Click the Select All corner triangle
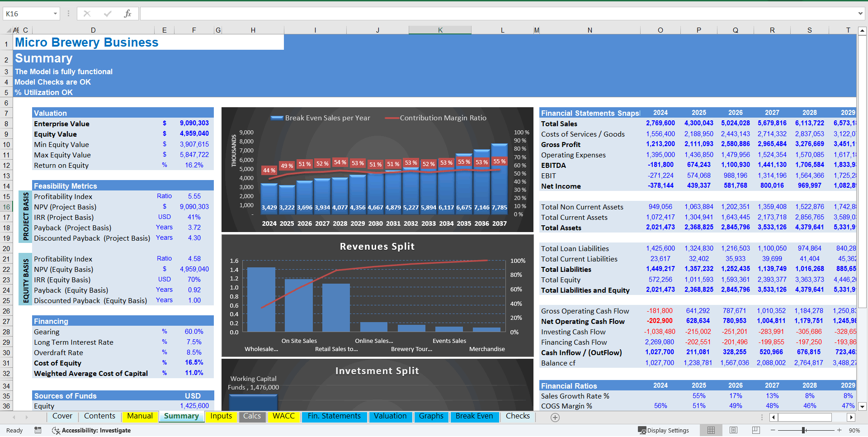The width and height of the screenshot is (868, 437). tap(9, 30)
